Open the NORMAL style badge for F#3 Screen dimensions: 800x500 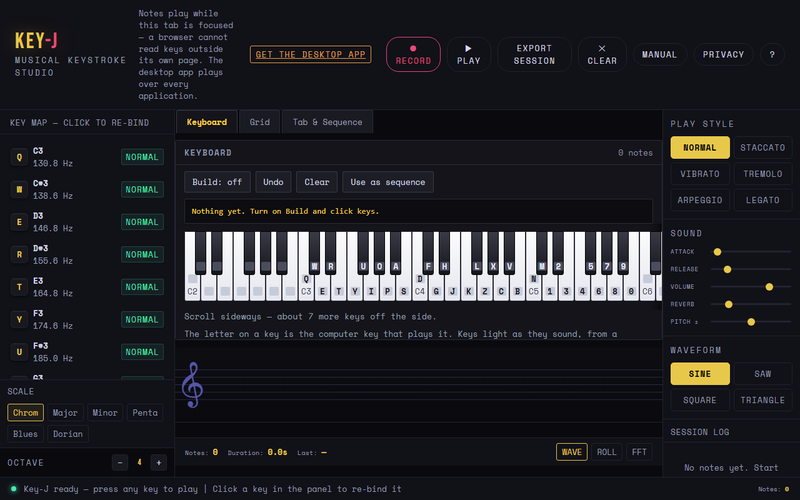point(142,352)
